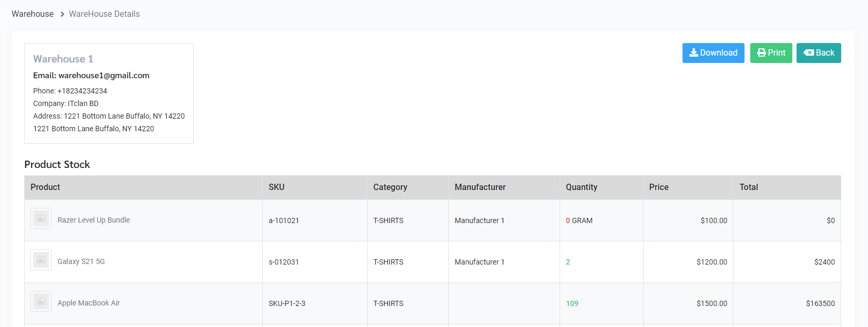Click the warehouse1@gmail.com email address

pos(104,76)
